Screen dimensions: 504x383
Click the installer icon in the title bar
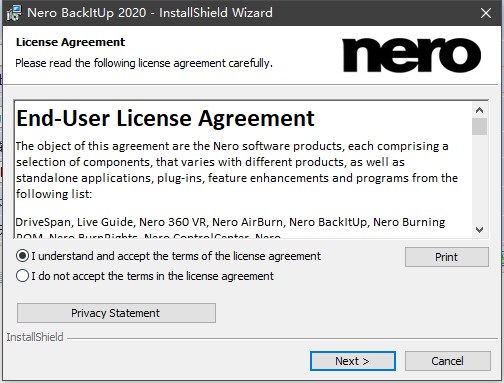point(13,13)
